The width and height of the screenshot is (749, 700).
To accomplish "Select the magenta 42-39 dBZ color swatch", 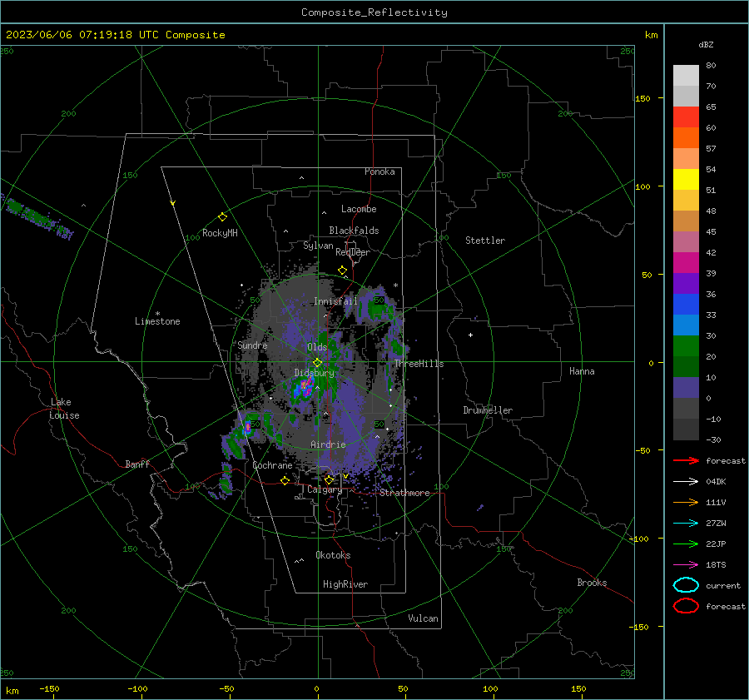I will coord(686,263).
